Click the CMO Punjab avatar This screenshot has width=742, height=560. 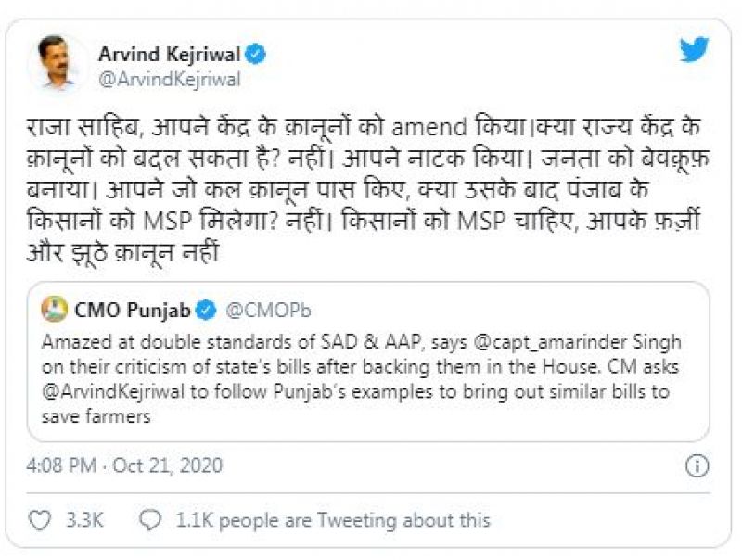coord(54,310)
